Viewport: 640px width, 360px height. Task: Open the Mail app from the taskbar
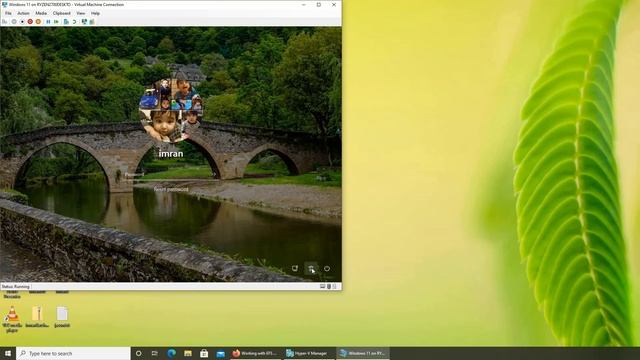click(x=220, y=353)
